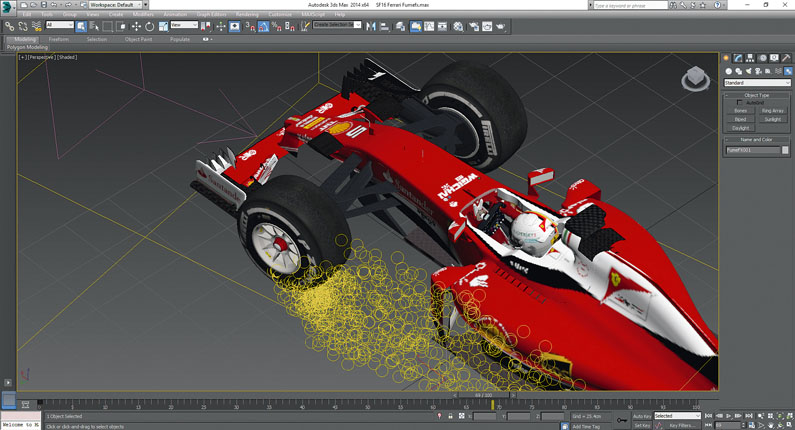
Task: Click the Select and Link tool
Action: click(x=10, y=26)
